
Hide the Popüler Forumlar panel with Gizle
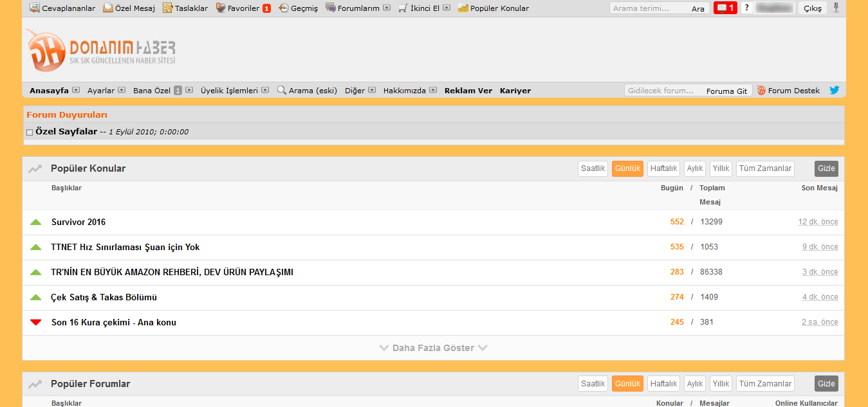click(826, 383)
